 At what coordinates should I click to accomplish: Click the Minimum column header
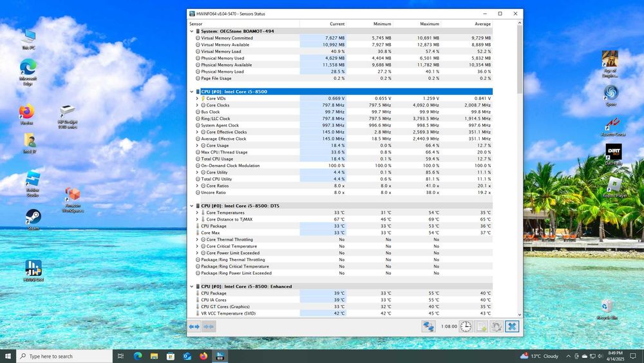pyautogui.click(x=370, y=24)
